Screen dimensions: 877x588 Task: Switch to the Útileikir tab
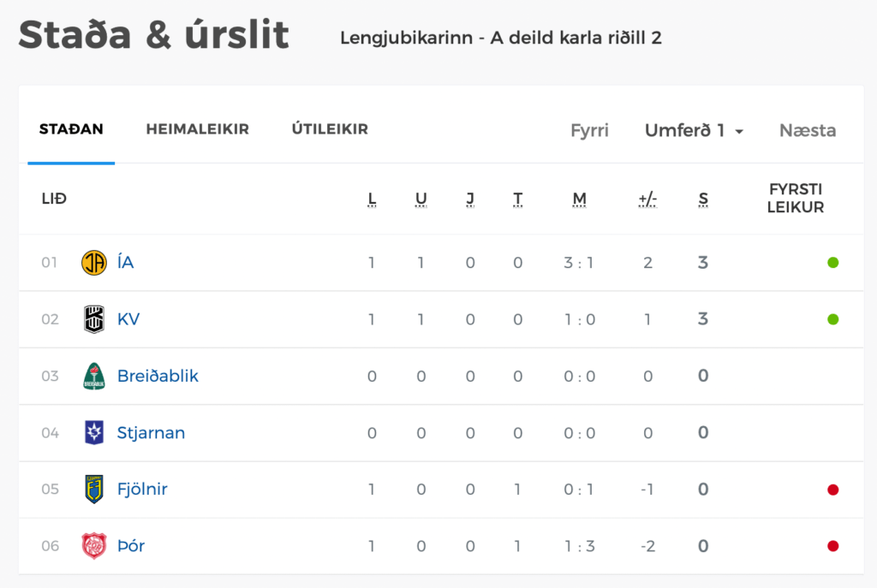coord(330,129)
